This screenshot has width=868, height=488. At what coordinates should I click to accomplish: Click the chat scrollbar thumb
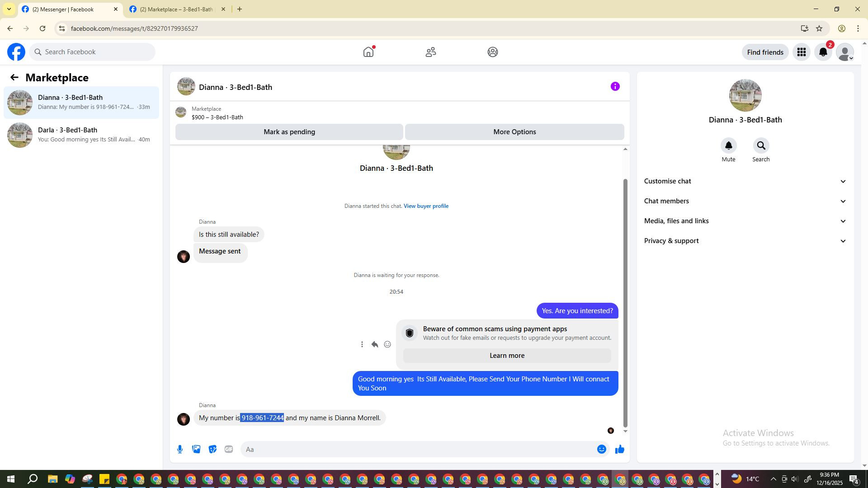click(626, 303)
